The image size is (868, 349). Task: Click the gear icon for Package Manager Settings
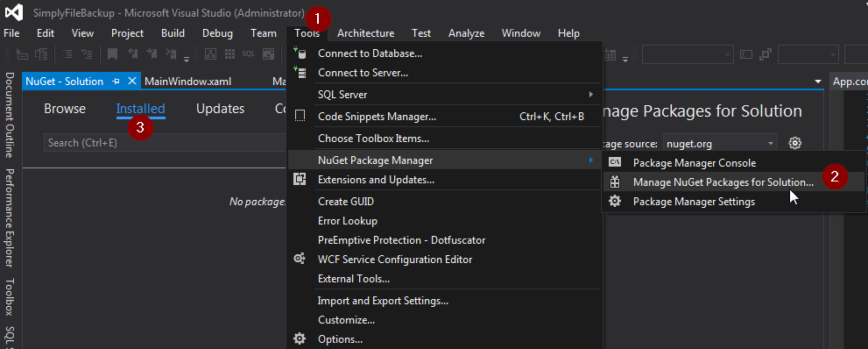[x=615, y=201]
